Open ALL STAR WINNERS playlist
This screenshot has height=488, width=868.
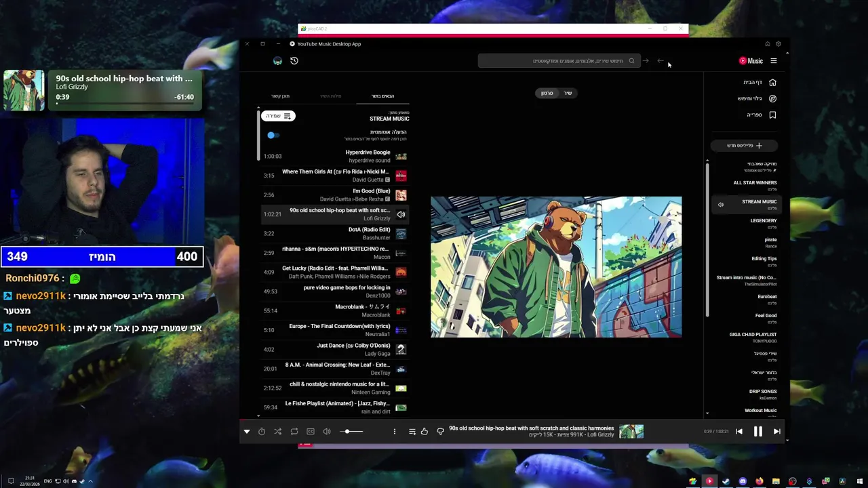[755, 185]
